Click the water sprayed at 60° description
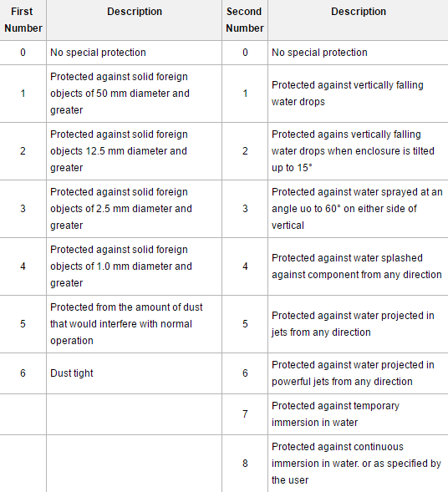This screenshot has width=448, height=492. click(357, 209)
